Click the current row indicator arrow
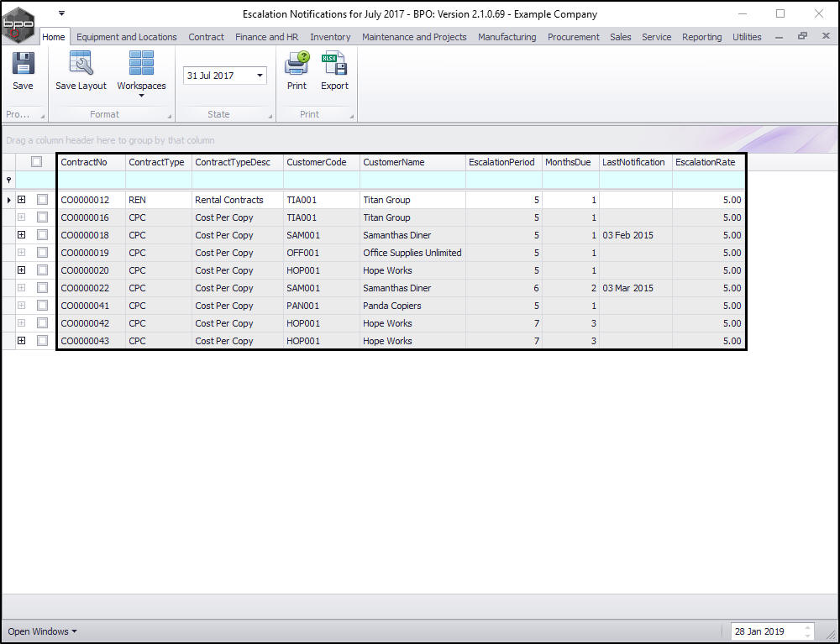The width and height of the screenshot is (840, 644). coord(8,200)
